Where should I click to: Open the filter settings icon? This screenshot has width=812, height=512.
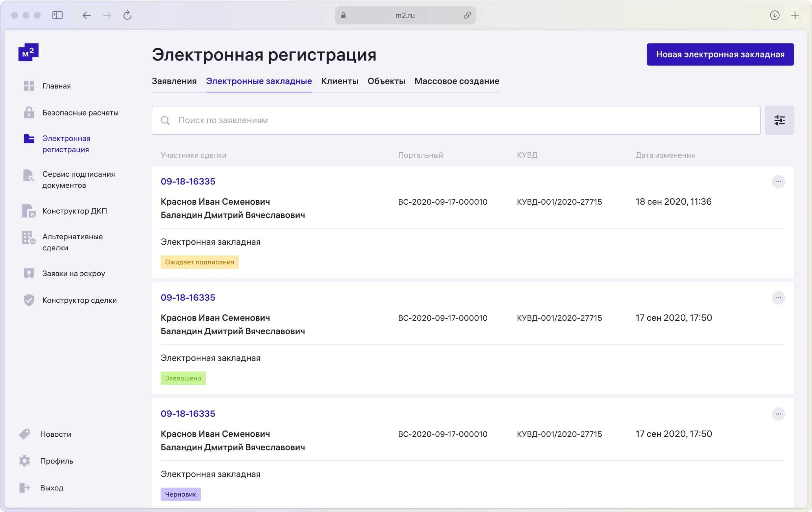coord(779,121)
